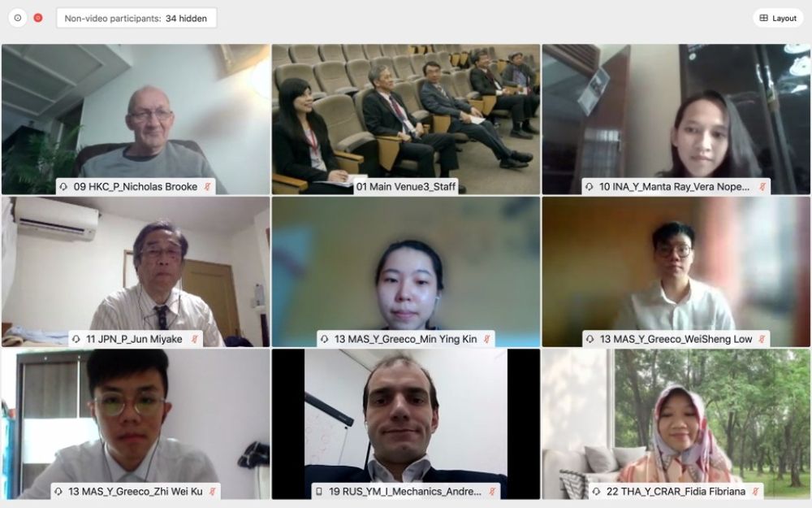Click muted mic icon on Min Ying Kin

486,339
